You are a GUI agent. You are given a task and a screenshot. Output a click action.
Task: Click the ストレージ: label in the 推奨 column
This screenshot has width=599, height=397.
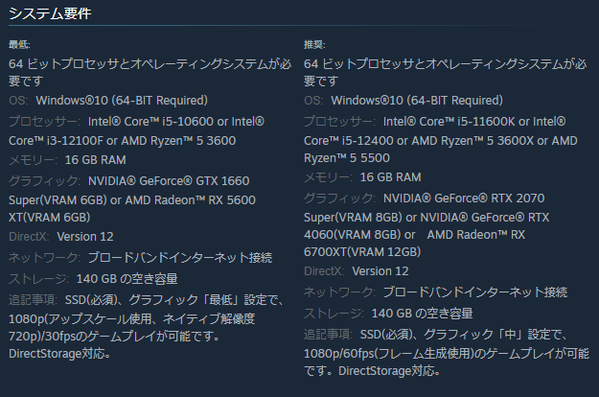tap(334, 313)
